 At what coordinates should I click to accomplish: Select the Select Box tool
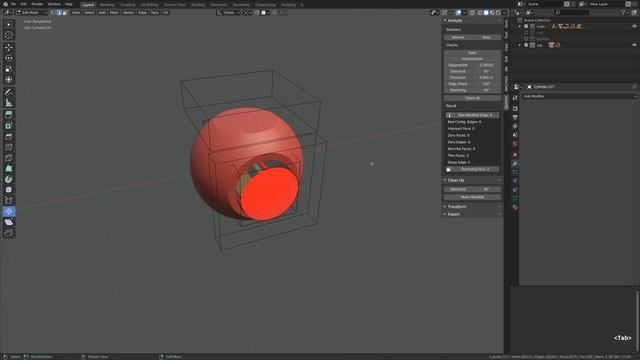click(9, 24)
